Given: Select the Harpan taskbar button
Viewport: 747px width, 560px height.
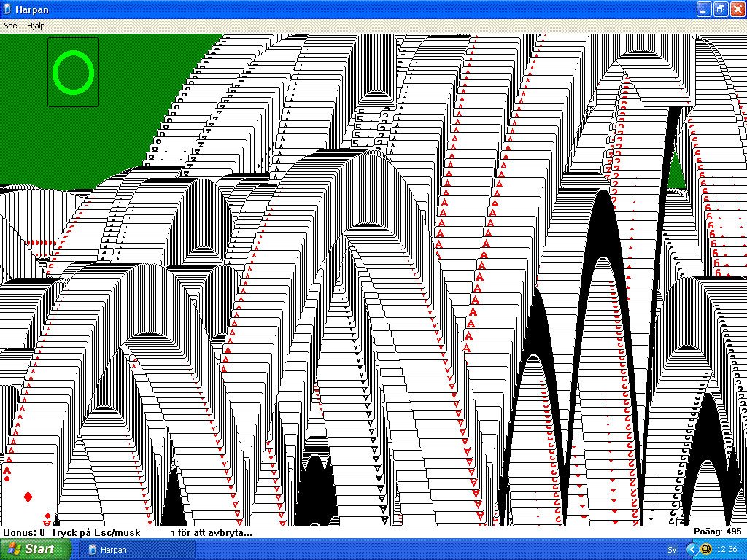Looking at the screenshot, I should click(136, 550).
